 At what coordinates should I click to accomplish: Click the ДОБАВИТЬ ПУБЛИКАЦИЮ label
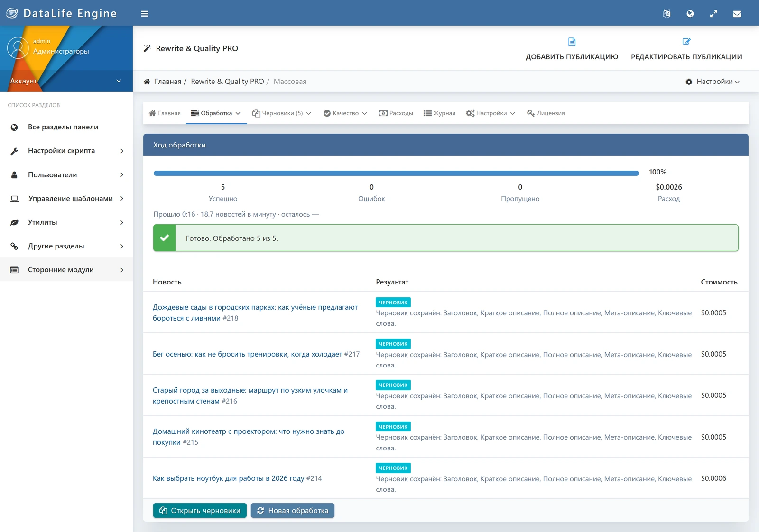point(572,57)
